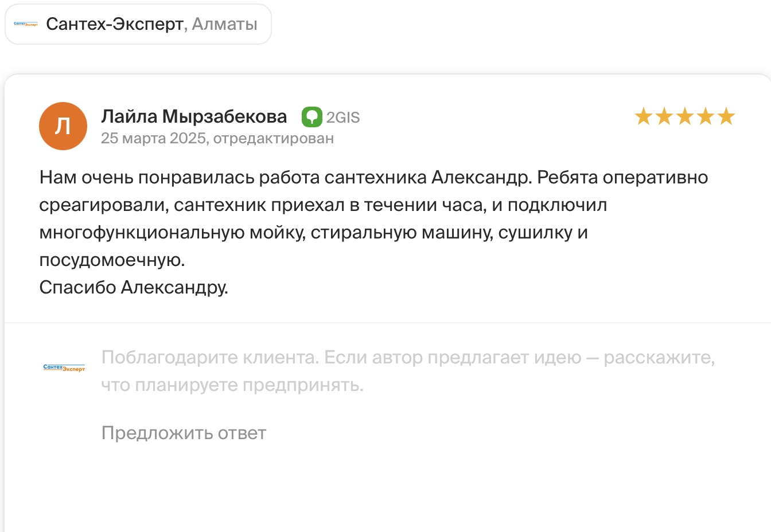Click the third rating star
This screenshot has width=771, height=532.
click(685, 116)
